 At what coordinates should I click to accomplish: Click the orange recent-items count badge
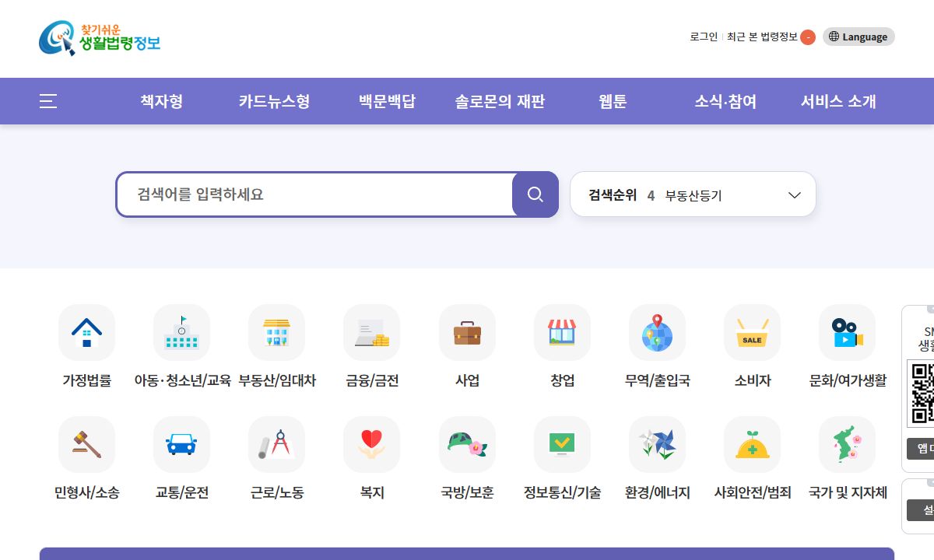point(808,37)
